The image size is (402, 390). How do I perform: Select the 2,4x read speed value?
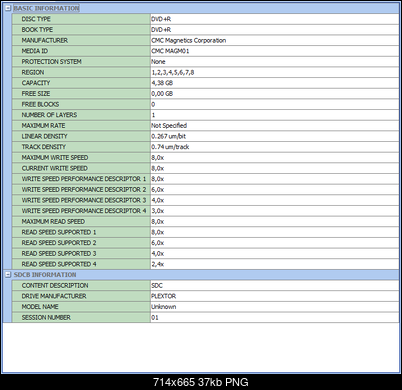click(158, 264)
